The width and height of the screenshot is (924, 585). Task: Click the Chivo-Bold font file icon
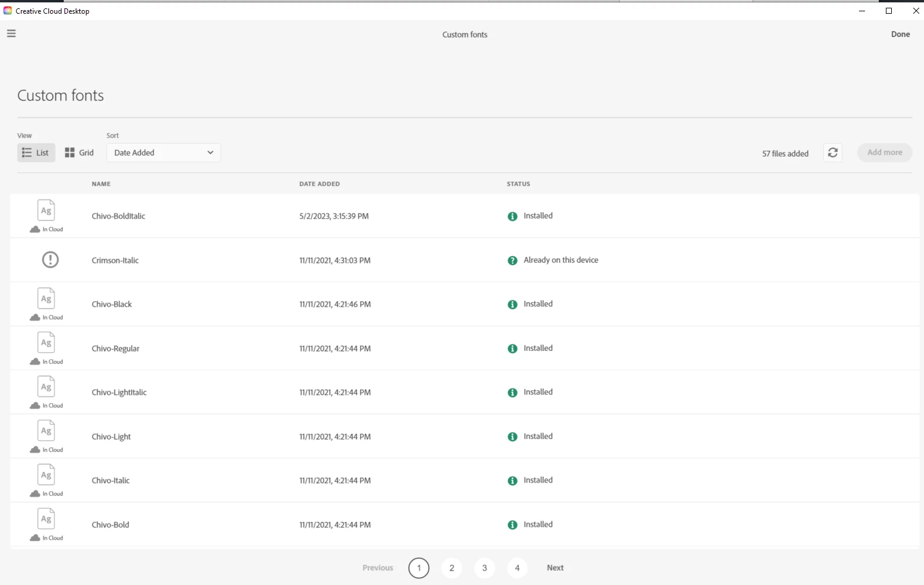[46, 519]
